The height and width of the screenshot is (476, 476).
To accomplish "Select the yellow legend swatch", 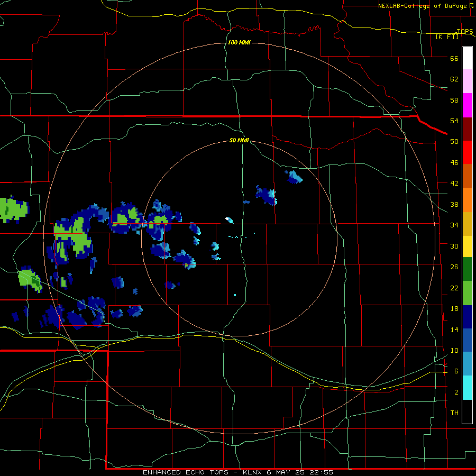I will (467, 246).
